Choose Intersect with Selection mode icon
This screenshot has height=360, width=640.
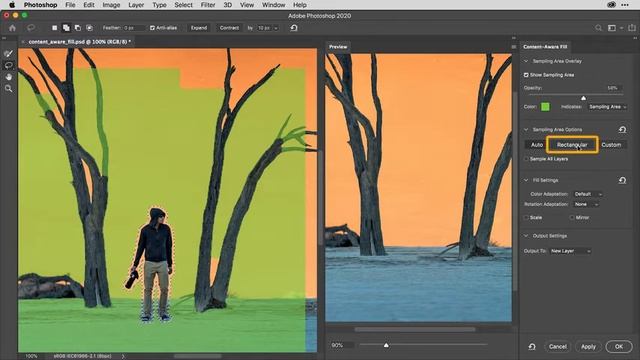pyautogui.click(x=89, y=28)
